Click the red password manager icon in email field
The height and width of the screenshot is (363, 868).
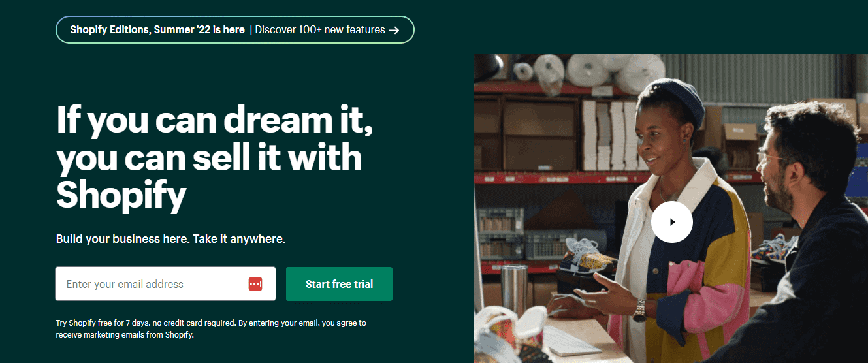[x=255, y=284]
